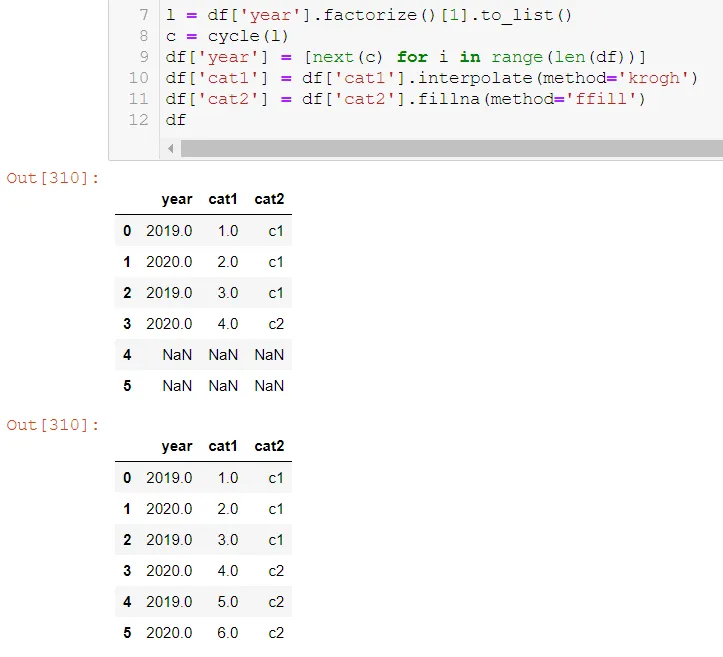Click row index 2 of the second table
Screen dimensions: 723x657
pos(127,540)
